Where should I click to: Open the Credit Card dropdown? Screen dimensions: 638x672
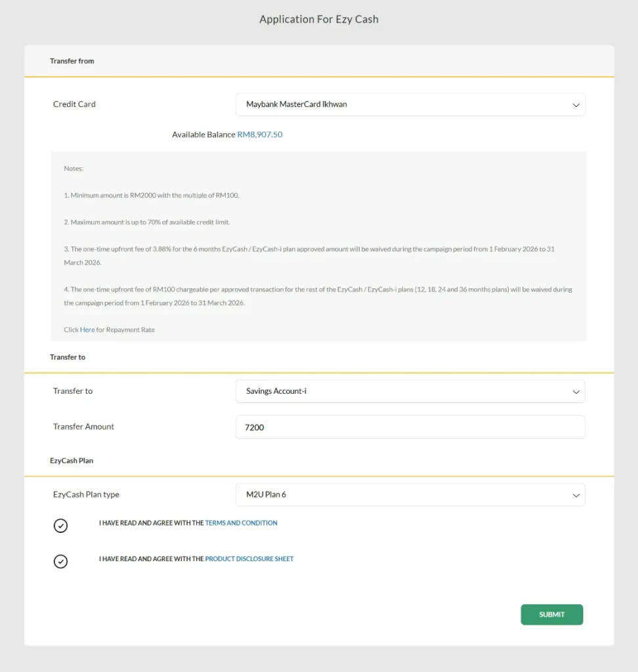(410, 104)
